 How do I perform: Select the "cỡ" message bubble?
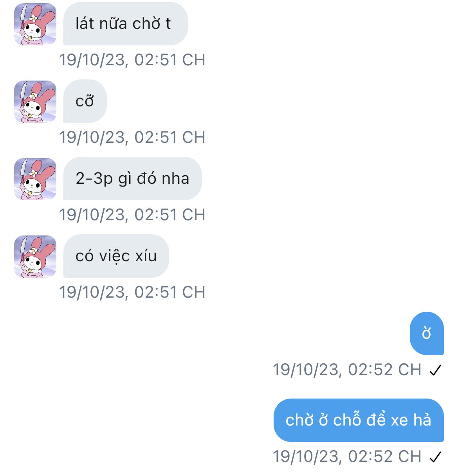85,101
